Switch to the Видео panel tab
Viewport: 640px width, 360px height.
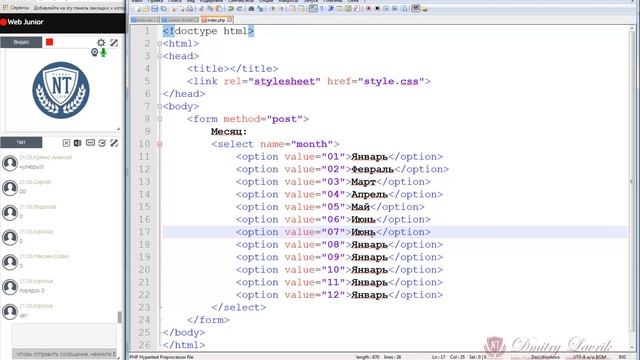pos(21,42)
